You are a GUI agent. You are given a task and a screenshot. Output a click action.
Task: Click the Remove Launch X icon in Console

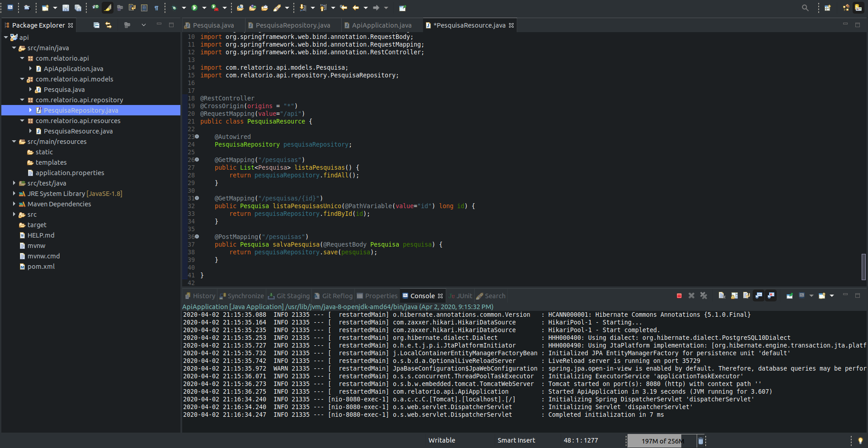point(691,295)
